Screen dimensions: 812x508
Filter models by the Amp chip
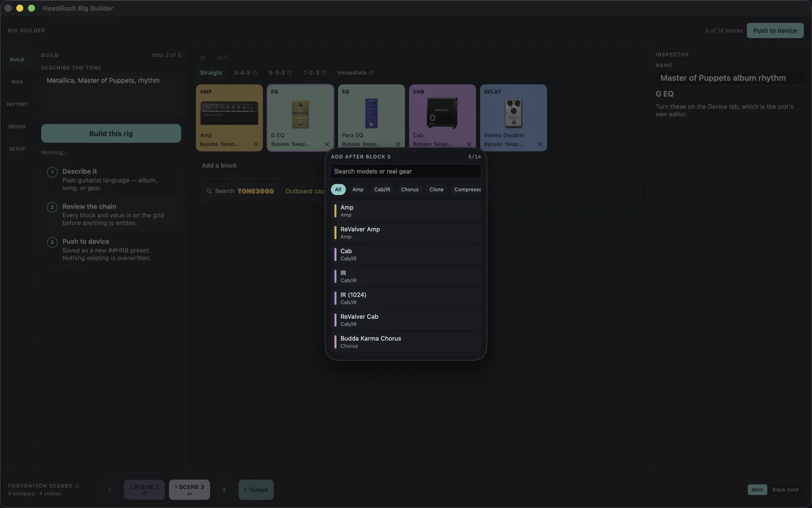pos(358,189)
